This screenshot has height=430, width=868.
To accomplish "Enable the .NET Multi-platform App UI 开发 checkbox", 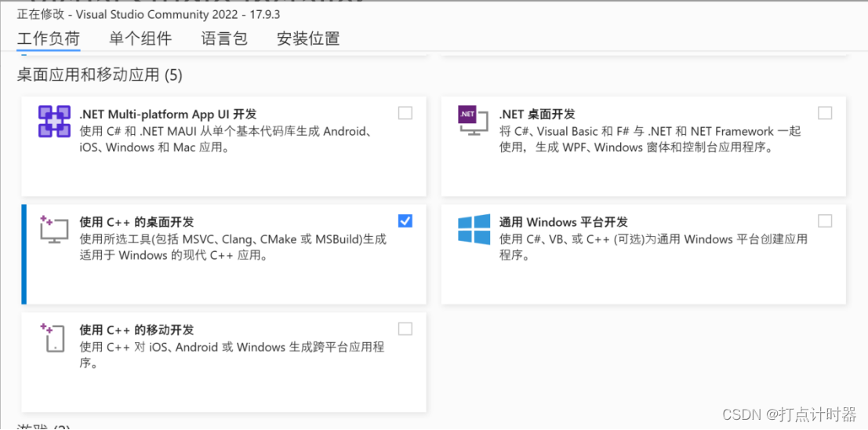I will click(405, 113).
